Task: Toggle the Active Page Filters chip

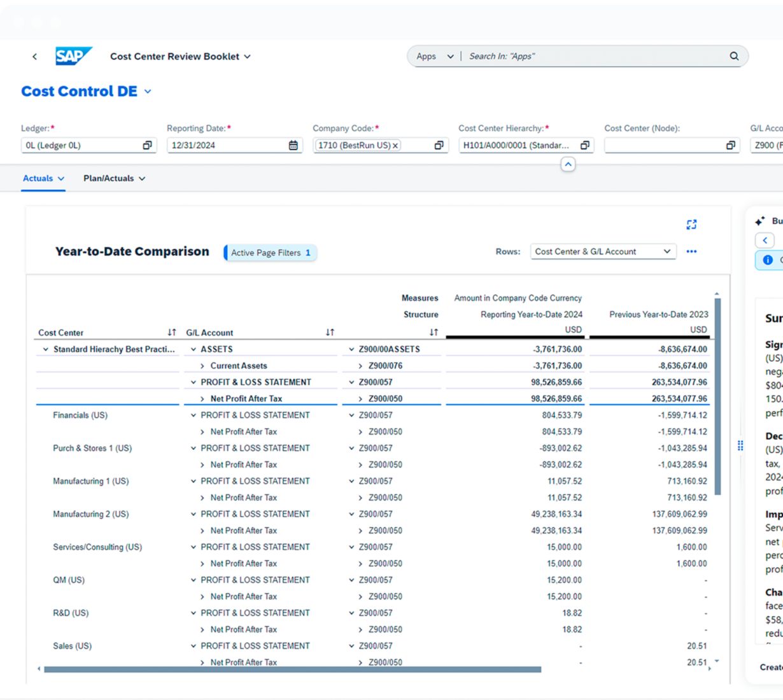Action: pos(271,253)
